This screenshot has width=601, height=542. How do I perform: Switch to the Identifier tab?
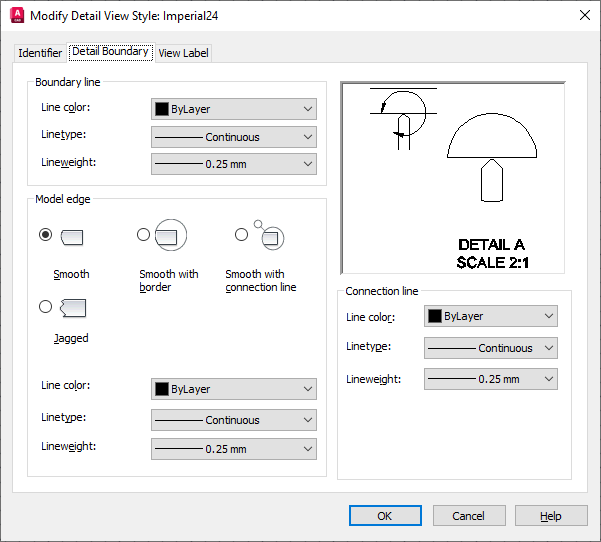40,53
